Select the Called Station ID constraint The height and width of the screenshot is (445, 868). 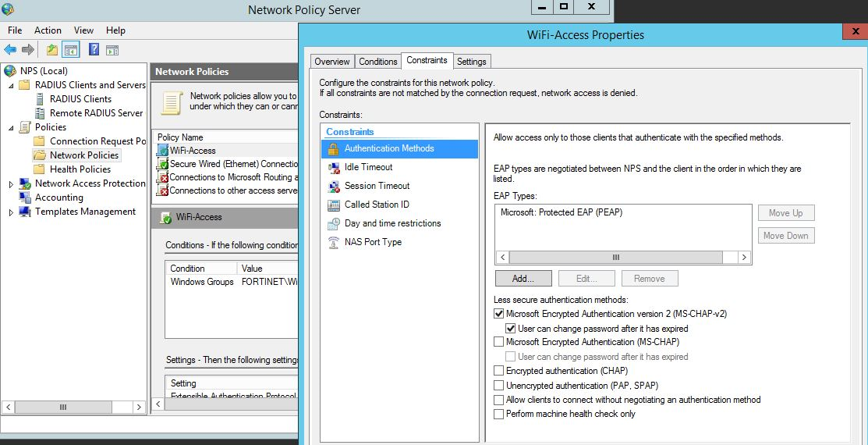tap(377, 205)
